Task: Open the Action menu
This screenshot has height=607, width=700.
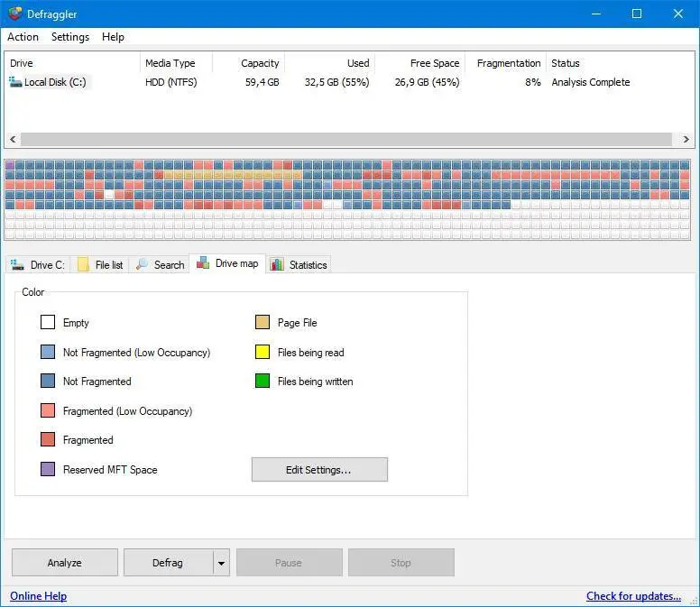Action: click(23, 37)
